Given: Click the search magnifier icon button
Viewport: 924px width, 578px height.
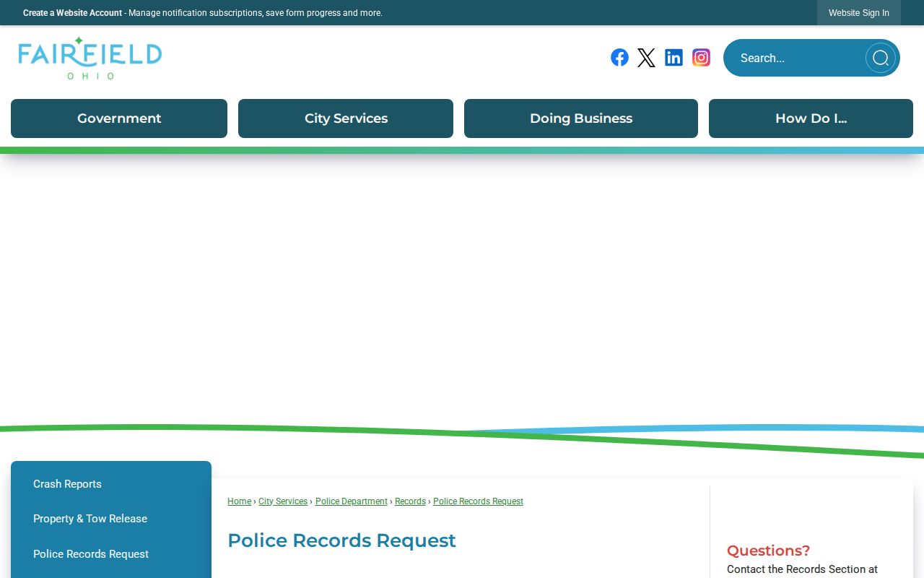Looking at the screenshot, I should click(x=881, y=58).
